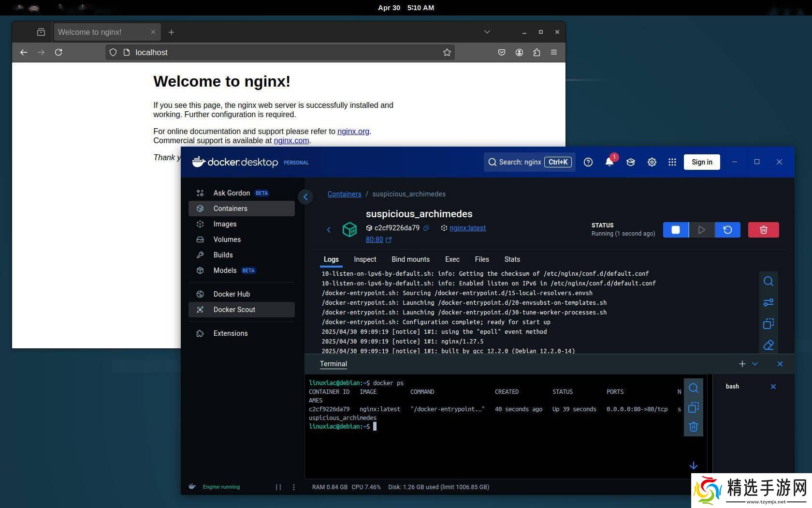The image size is (812, 508).
Task: Copy container ID c2cf9226da79
Action: 426,228
